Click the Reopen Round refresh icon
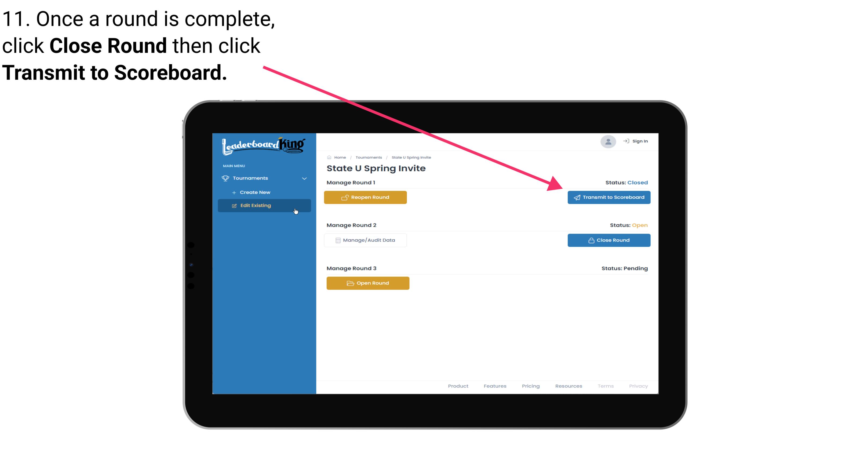This screenshot has height=467, width=868. coord(345,197)
